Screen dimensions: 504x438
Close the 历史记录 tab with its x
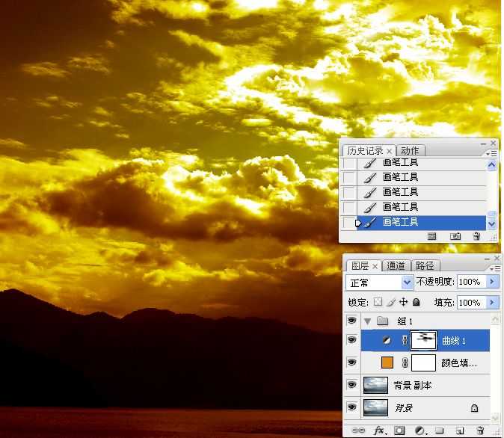tap(390, 151)
